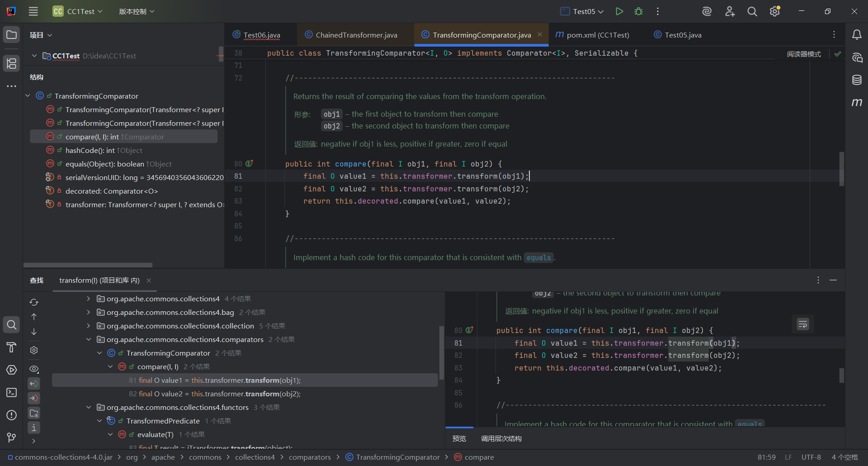Open editor tabs more options menu
This screenshot has height=466, width=868.
(x=834, y=34)
